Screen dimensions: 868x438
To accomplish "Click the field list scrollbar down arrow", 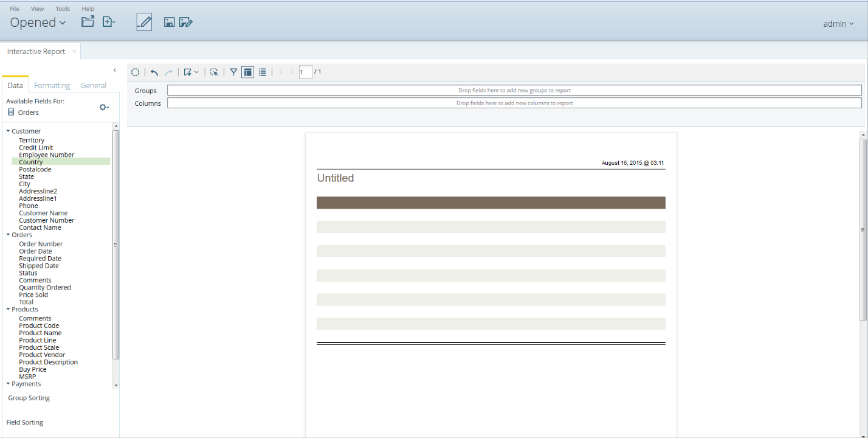I will point(116,386).
